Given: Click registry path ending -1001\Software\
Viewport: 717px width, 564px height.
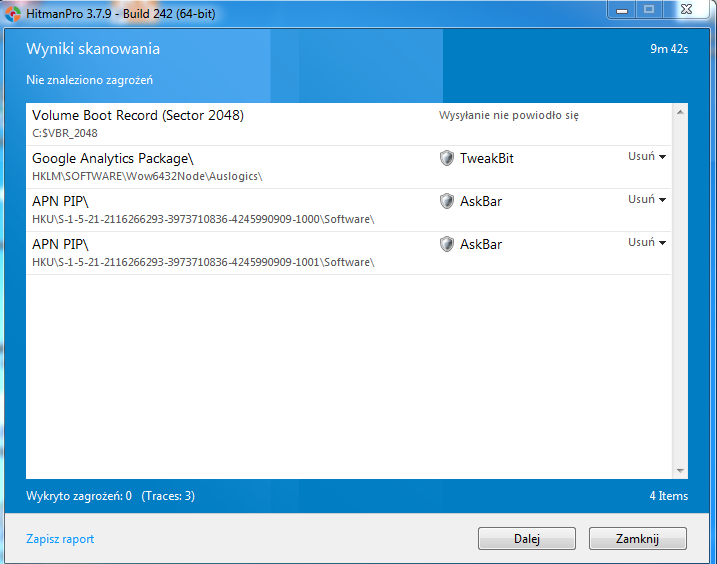Looking at the screenshot, I should click(203, 262).
